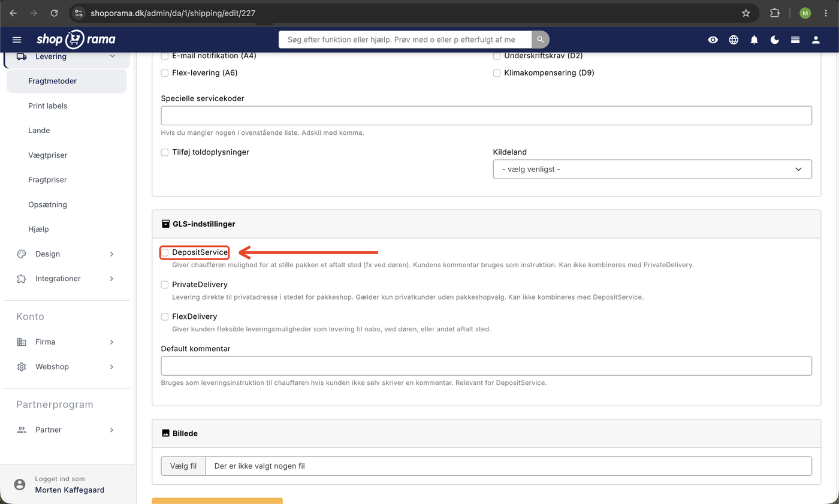Viewport: 839px width, 504px height.
Task: Click the Billede section heading
Action: pyautogui.click(x=185, y=433)
